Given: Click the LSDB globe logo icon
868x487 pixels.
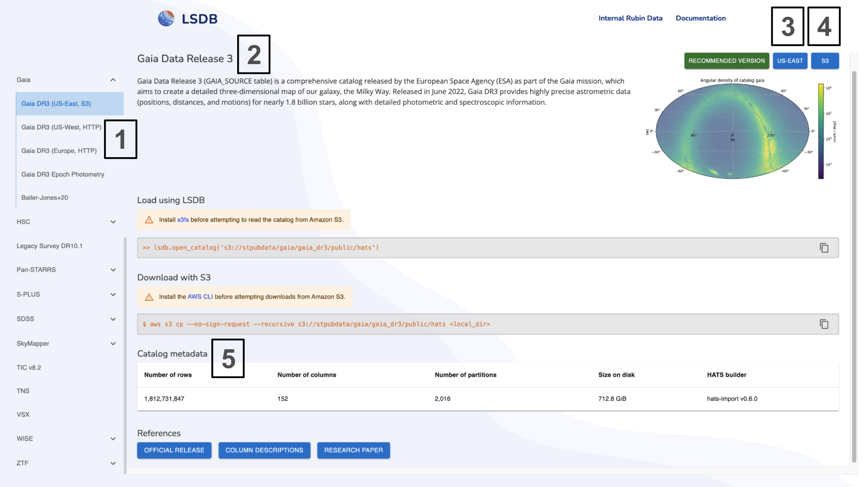Looking at the screenshot, I should [166, 19].
